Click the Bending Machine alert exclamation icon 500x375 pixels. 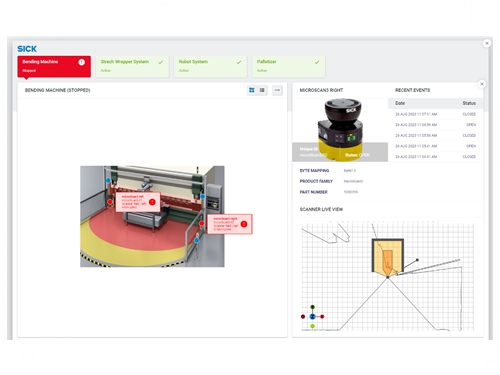tap(81, 62)
